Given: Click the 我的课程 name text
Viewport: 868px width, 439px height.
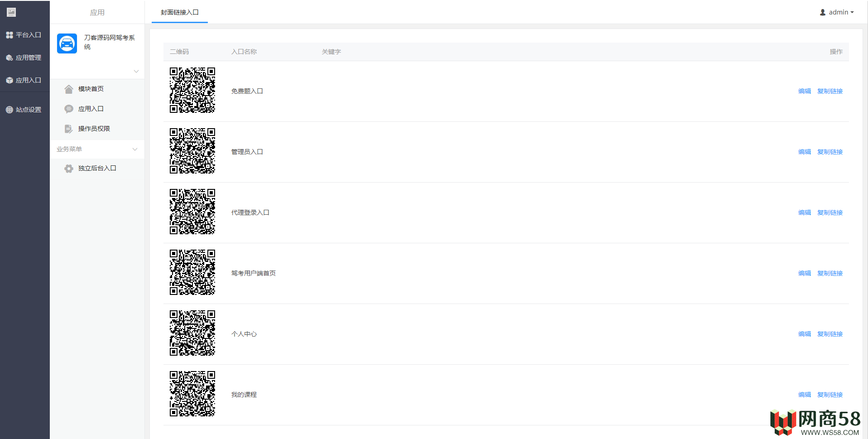Looking at the screenshot, I should (244, 395).
